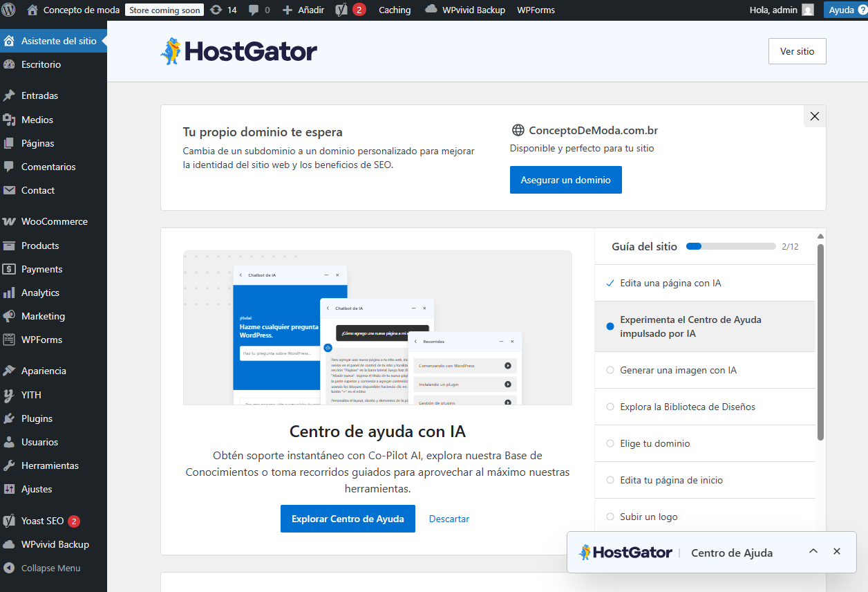Click the Añadir plus icon

(x=287, y=10)
